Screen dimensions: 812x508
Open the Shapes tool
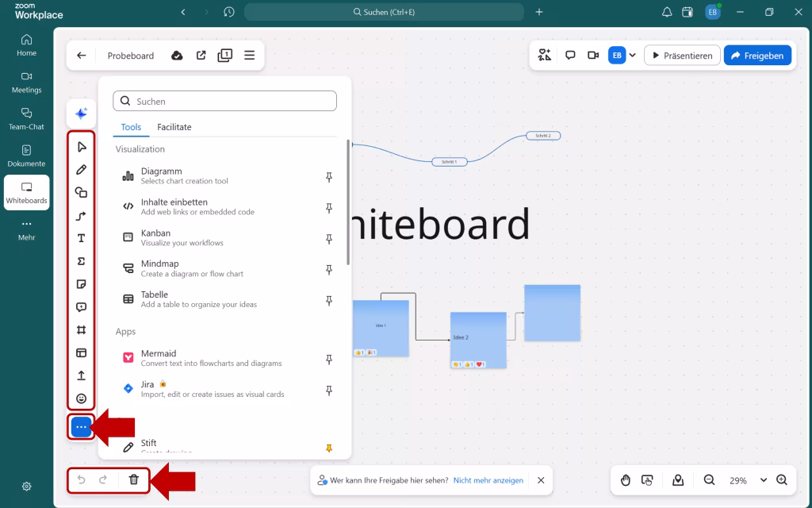click(82, 192)
